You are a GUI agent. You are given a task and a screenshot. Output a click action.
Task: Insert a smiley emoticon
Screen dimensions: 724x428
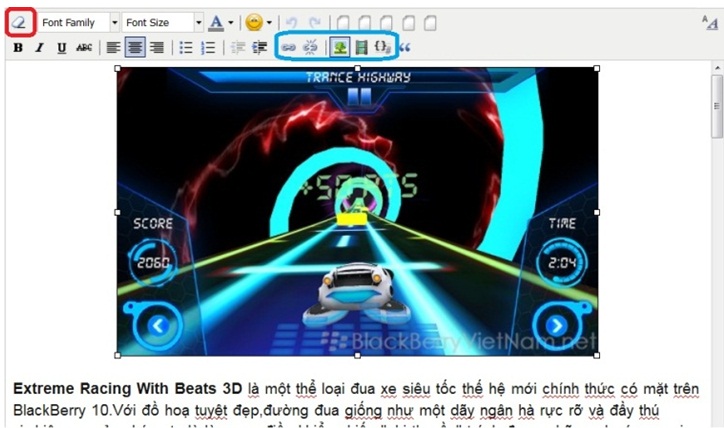coord(254,22)
